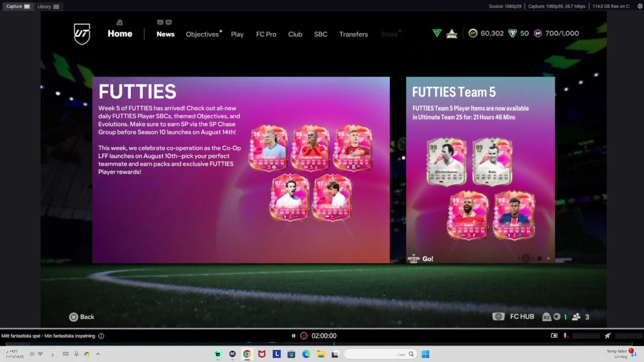
Task: Open the Club tab
Action: tap(295, 34)
